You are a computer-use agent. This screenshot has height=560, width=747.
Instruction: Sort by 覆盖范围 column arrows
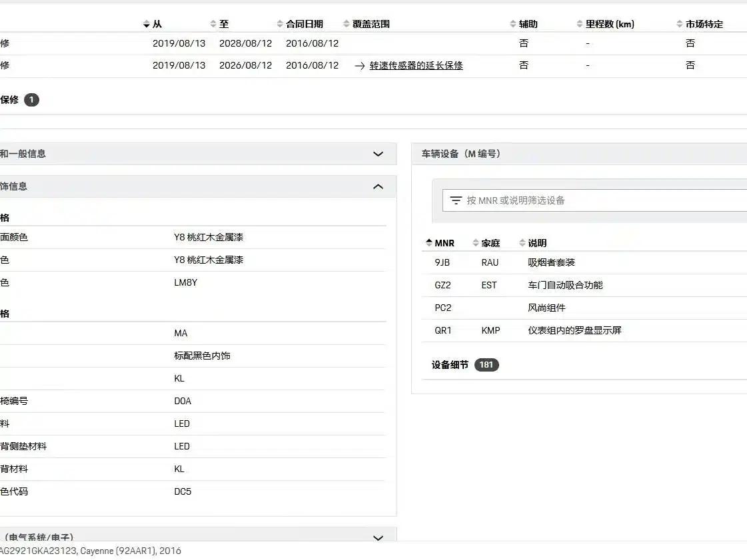tap(366, 24)
